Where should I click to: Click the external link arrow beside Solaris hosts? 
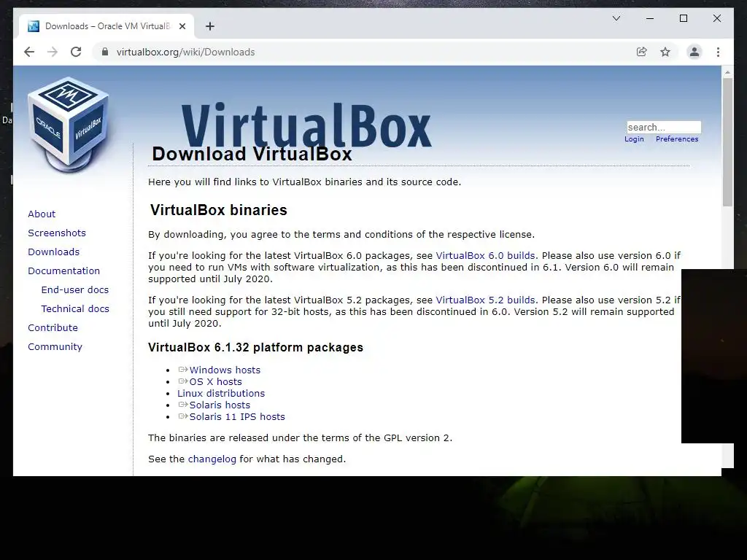click(183, 405)
